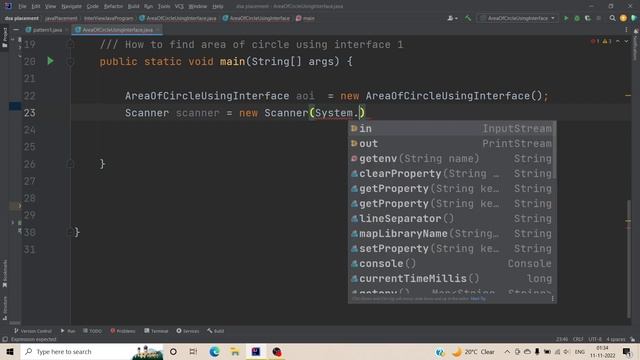Open File Explorer from the taskbar
The image size is (640, 360).
point(235,351)
